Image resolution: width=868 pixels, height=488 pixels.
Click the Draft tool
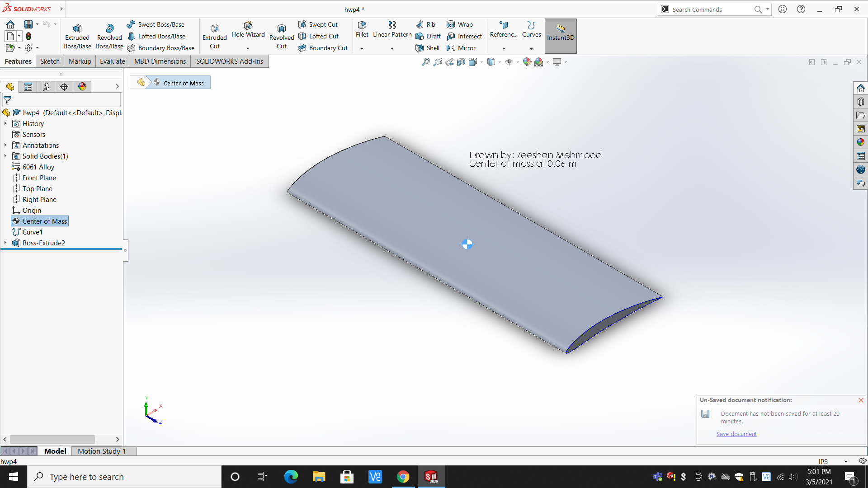tap(428, 36)
